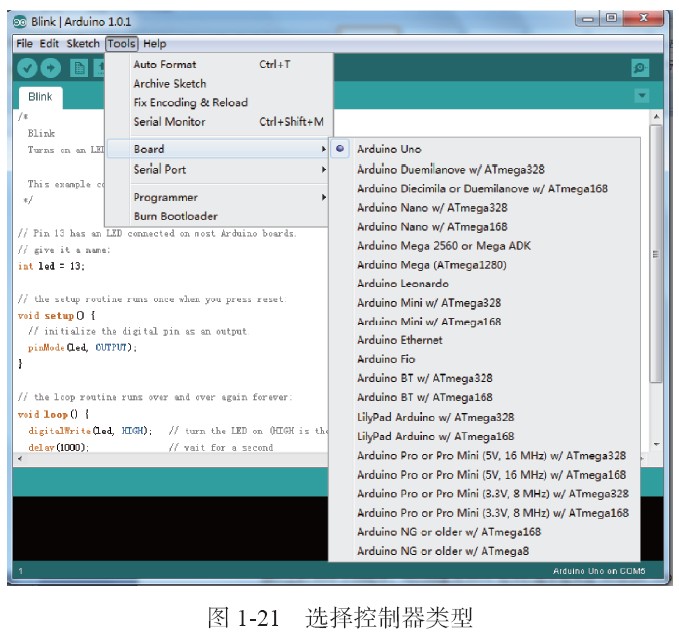Open the Help menu
Image resolution: width=679 pixels, height=635 pixels.
coord(155,44)
